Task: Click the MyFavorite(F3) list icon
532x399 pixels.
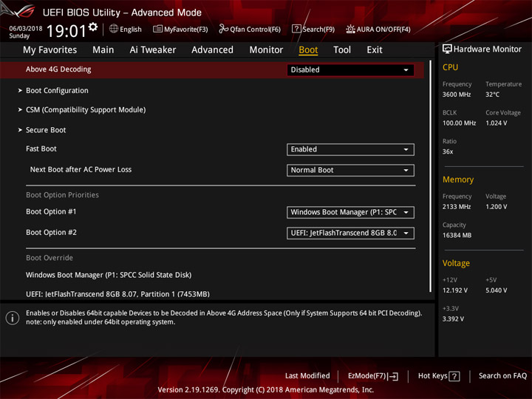Action: [157, 29]
